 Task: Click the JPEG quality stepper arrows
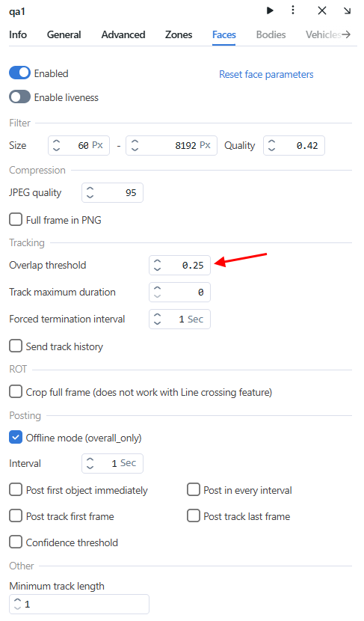tap(90, 192)
